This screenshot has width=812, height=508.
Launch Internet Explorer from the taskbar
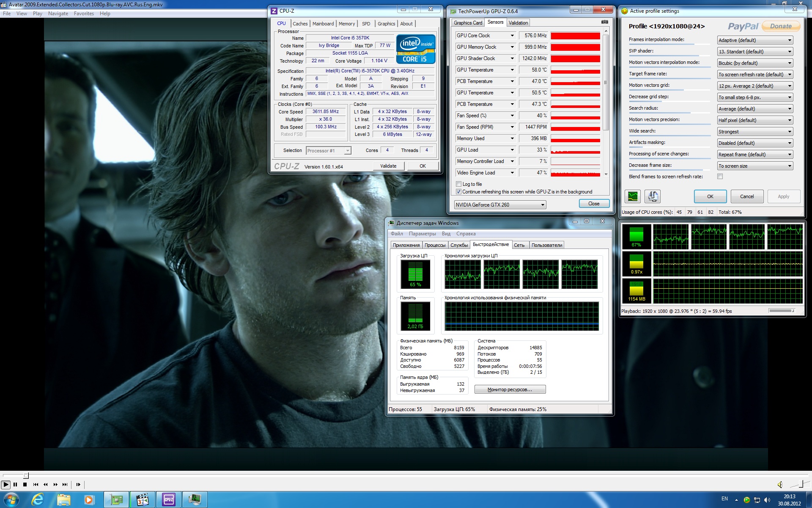pos(38,500)
